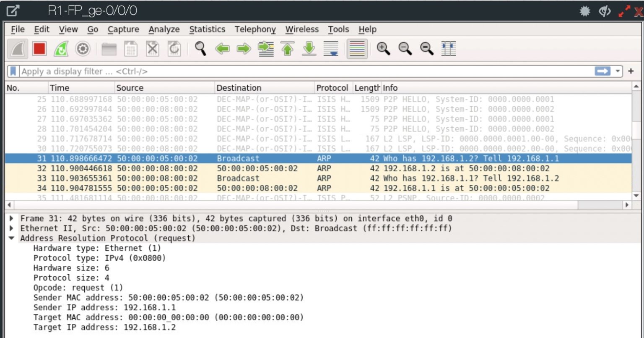Open the Statistics menu

207,29
